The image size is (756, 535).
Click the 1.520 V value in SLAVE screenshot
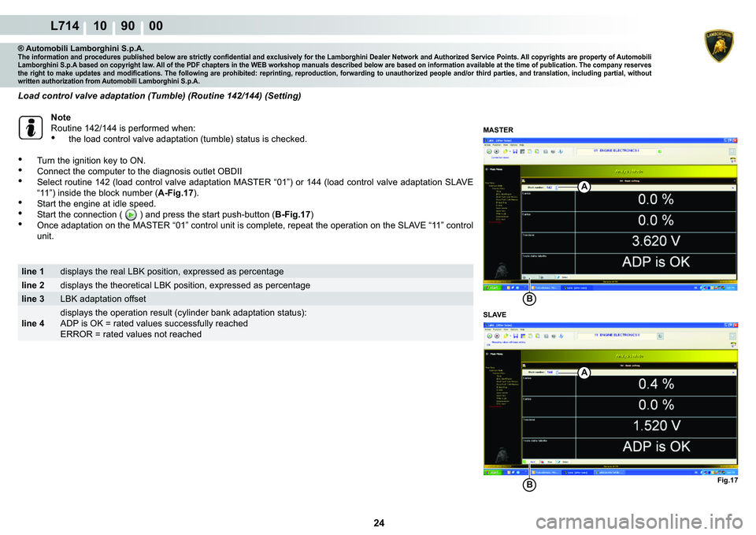coord(657,425)
